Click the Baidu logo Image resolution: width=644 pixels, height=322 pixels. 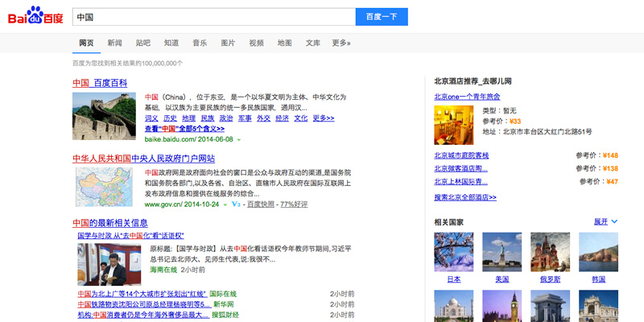tap(35, 16)
